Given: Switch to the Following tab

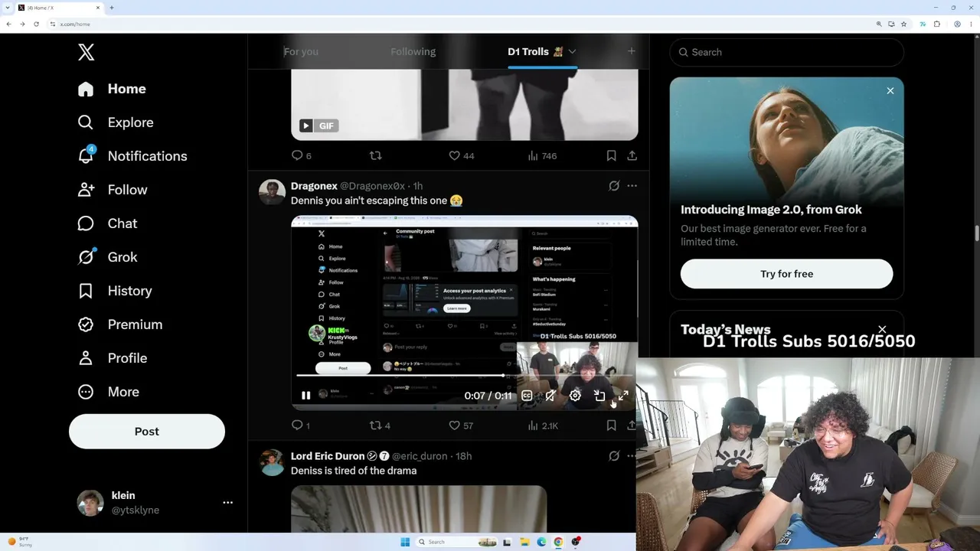Looking at the screenshot, I should (x=413, y=51).
